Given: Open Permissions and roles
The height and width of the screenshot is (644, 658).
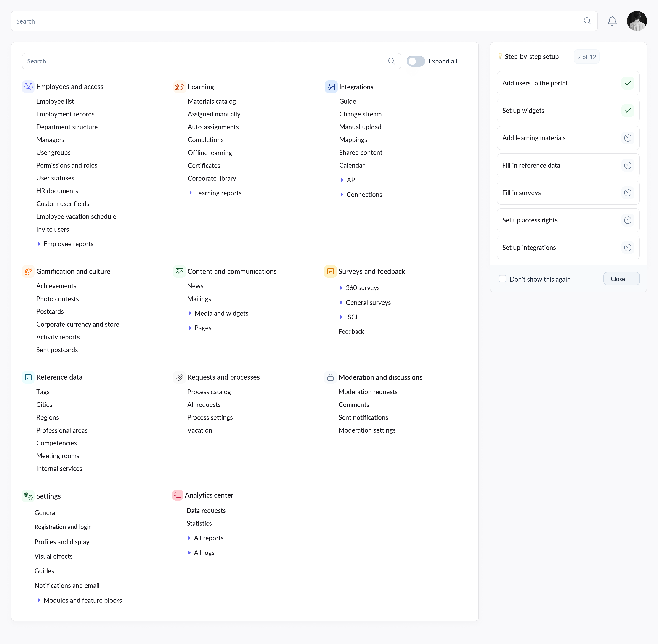Looking at the screenshot, I should pyautogui.click(x=67, y=165).
